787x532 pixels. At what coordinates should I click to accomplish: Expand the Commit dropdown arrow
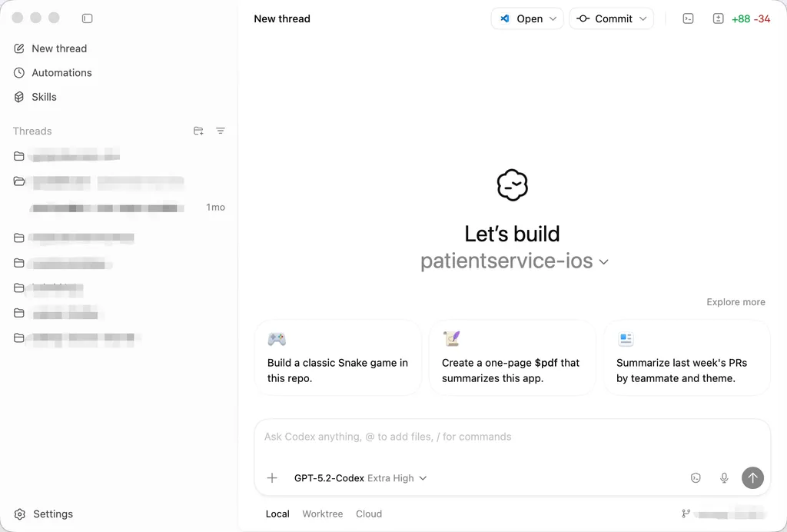643,18
